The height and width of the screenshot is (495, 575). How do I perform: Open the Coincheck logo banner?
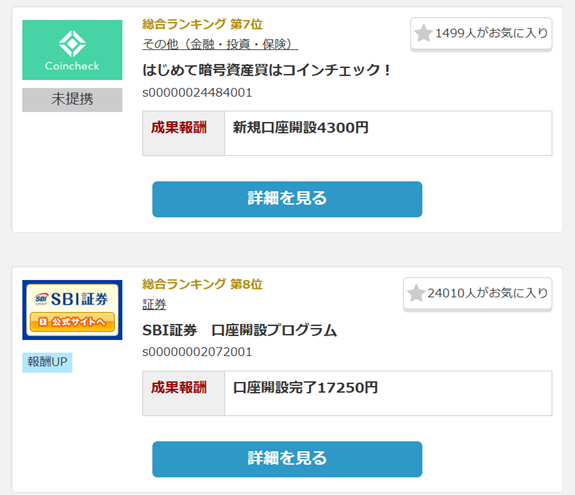(72, 50)
